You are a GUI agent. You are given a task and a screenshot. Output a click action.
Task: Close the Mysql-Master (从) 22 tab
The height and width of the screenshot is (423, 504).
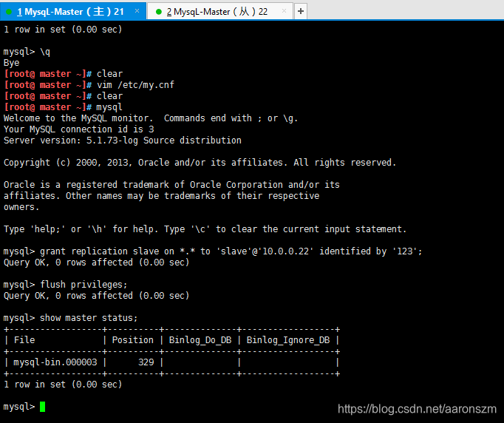pyautogui.click(x=284, y=11)
